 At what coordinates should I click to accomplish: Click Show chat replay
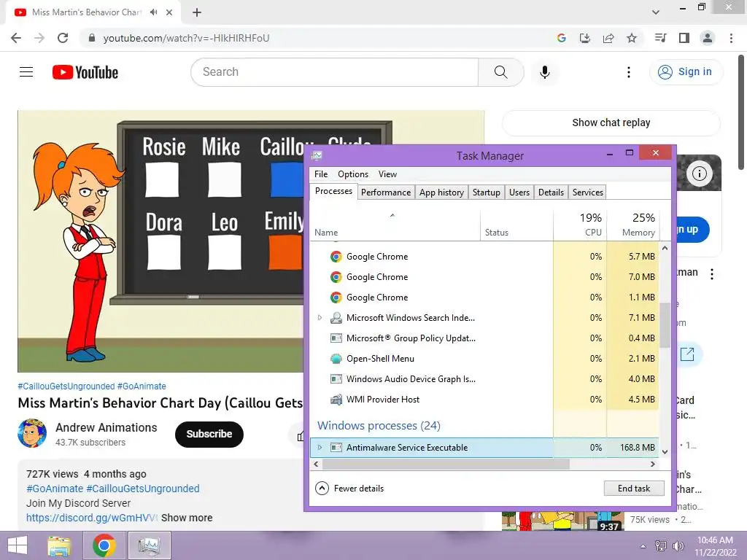pos(611,122)
